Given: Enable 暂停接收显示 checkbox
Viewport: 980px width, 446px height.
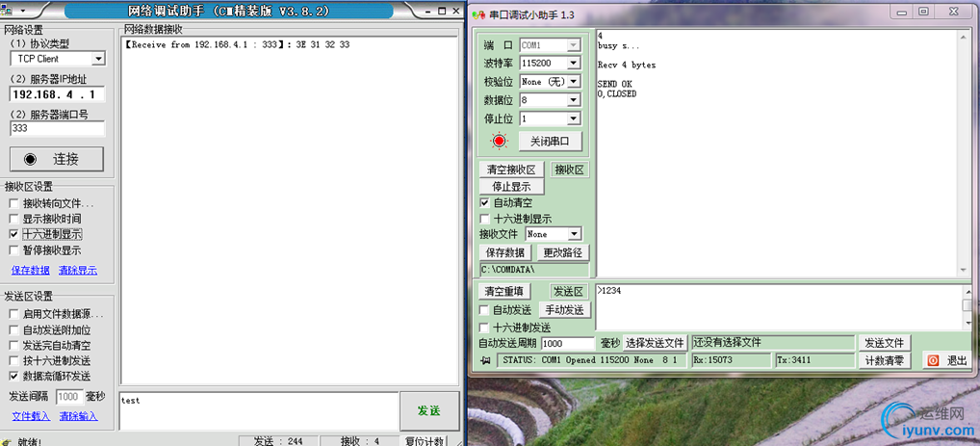Looking at the screenshot, I should (x=13, y=250).
